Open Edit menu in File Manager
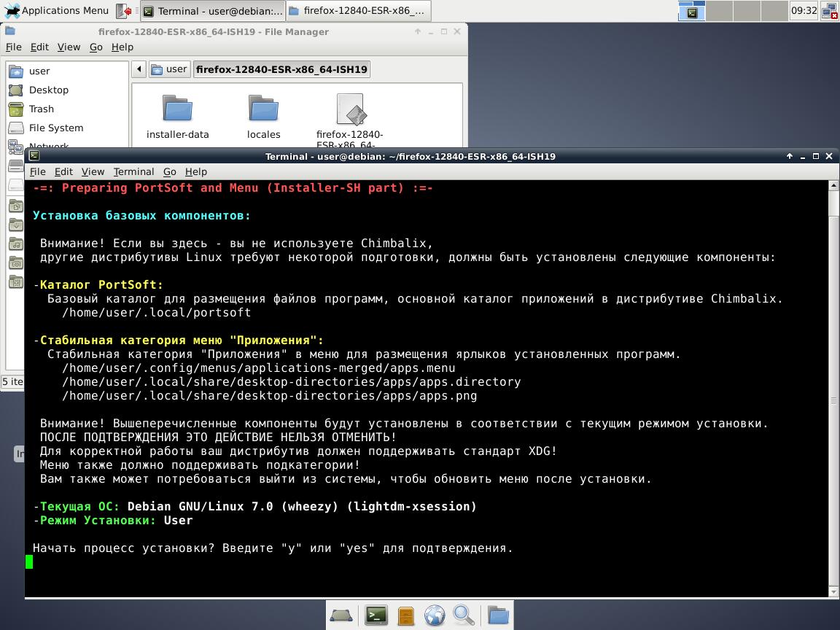The width and height of the screenshot is (840, 630). pos(39,47)
